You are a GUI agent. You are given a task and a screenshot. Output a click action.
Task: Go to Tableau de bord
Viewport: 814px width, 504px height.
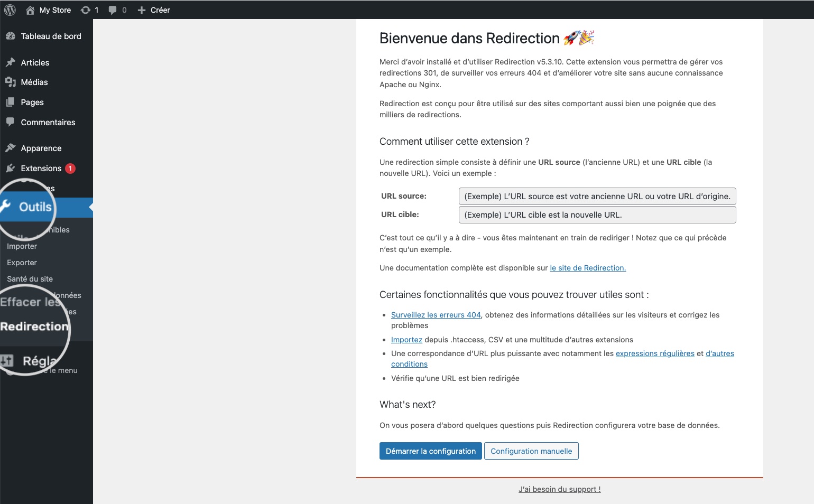click(47, 36)
